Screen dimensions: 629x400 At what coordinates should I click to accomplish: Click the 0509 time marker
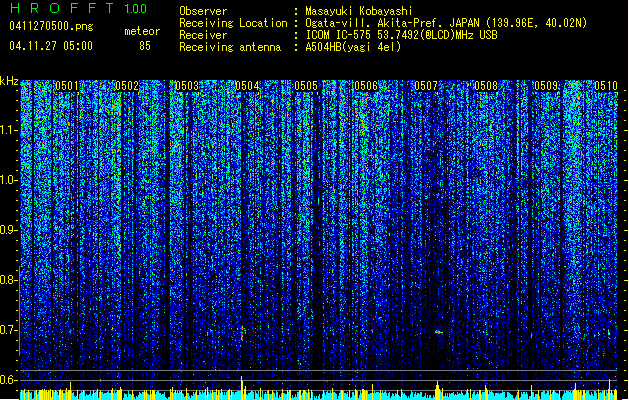coord(546,86)
